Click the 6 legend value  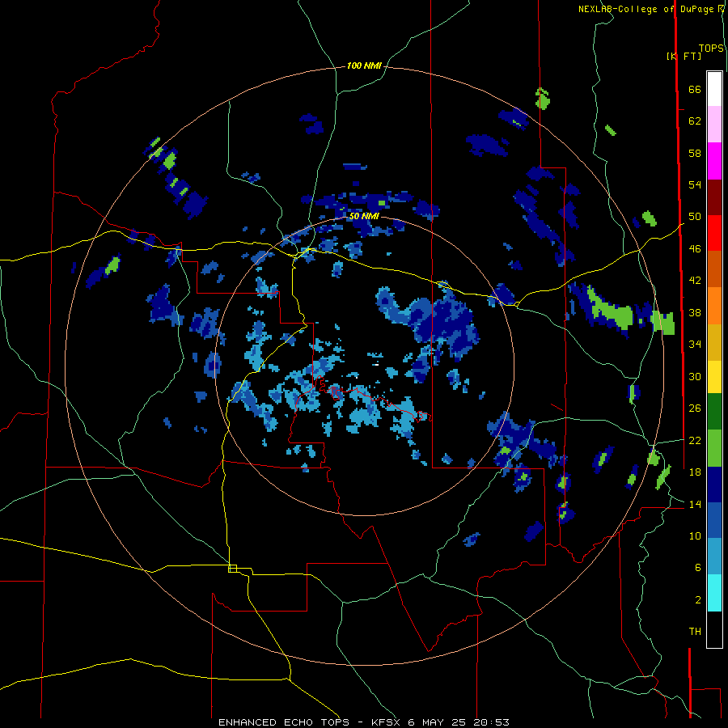[x=698, y=568]
